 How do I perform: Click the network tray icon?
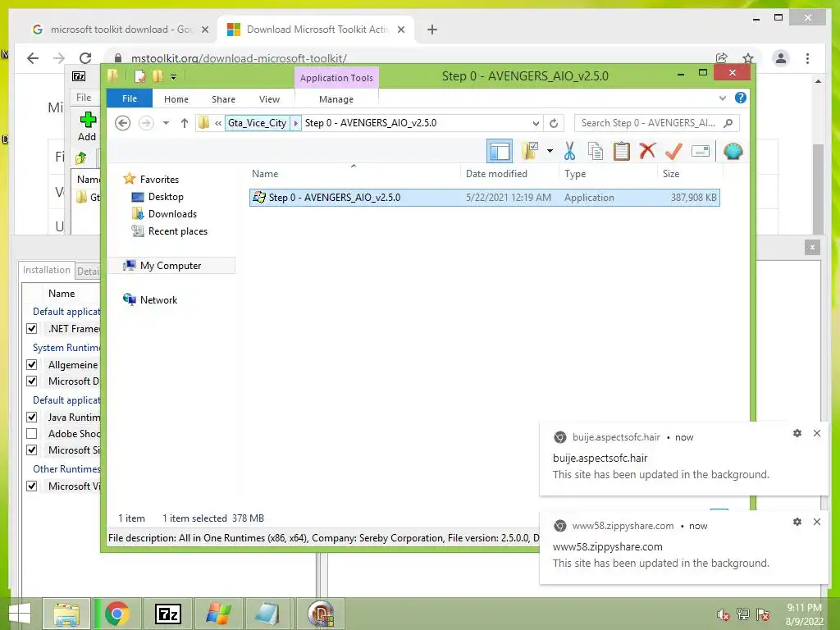coord(742,614)
